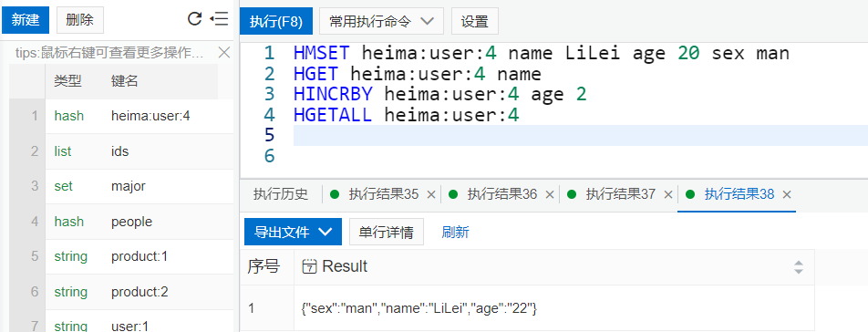
Task: Close the 执行结果37 tab
Action: pos(668,194)
